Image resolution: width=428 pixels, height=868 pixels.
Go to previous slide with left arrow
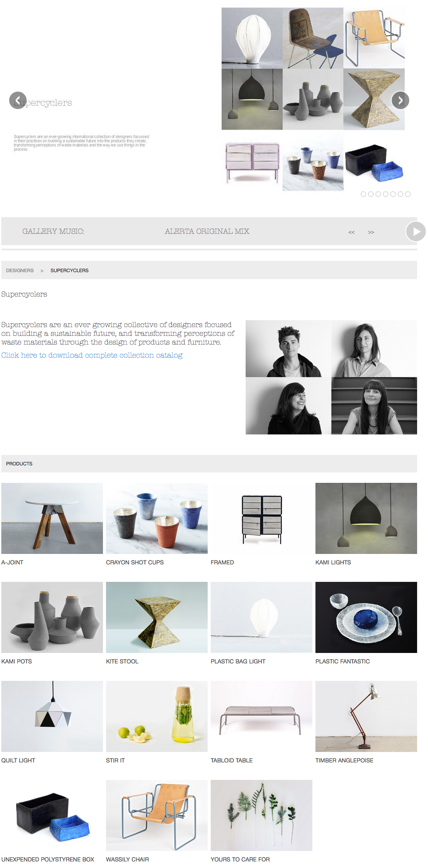18,100
